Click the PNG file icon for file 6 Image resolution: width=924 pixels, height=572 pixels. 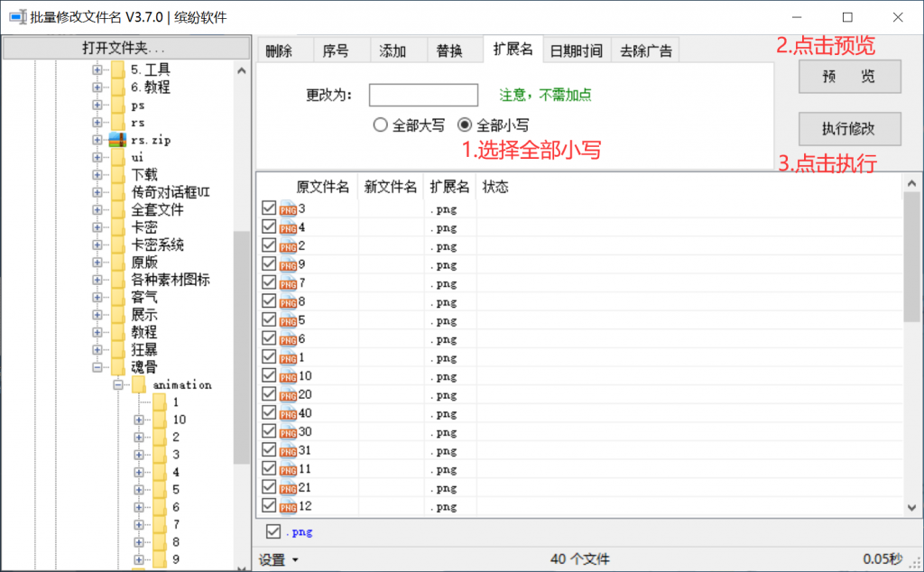pos(288,338)
